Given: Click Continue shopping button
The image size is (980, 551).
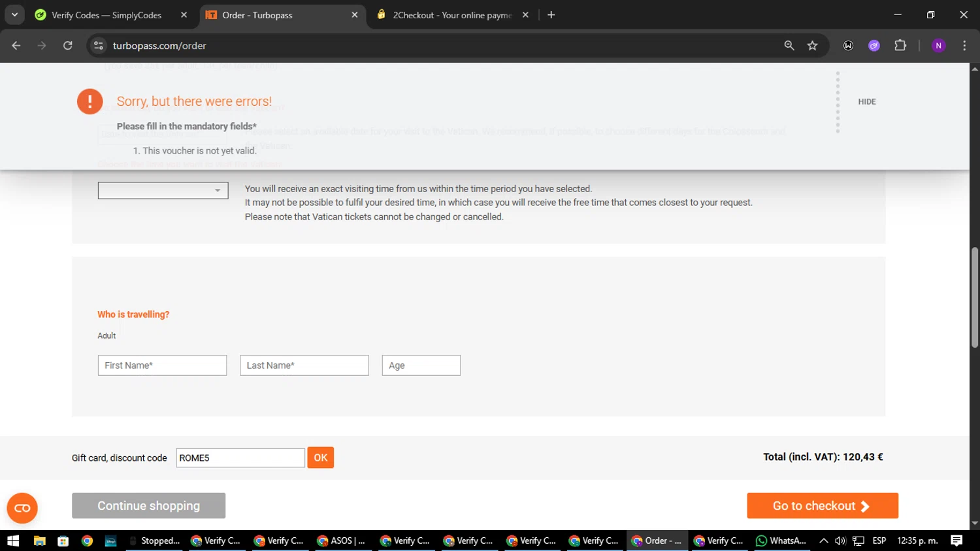Looking at the screenshot, I should coord(149,506).
